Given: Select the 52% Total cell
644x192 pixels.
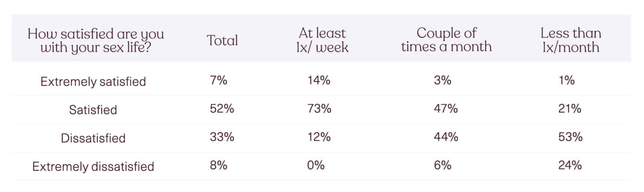Looking at the screenshot, I should tap(222, 109).
